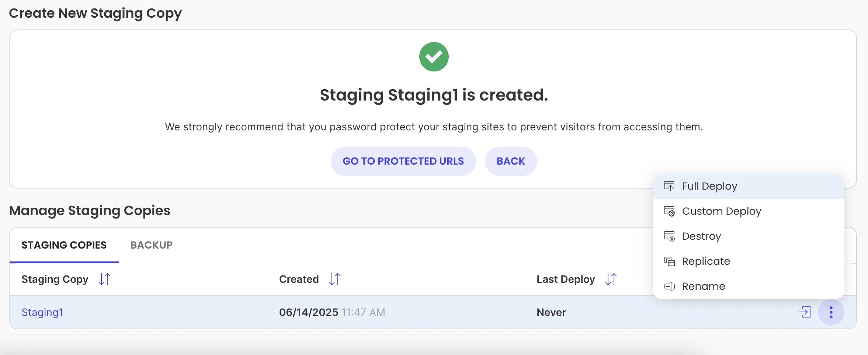This screenshot has height=355, width=868.
Task: Switch to the BACKUP tab
Action: coord(152,245)
